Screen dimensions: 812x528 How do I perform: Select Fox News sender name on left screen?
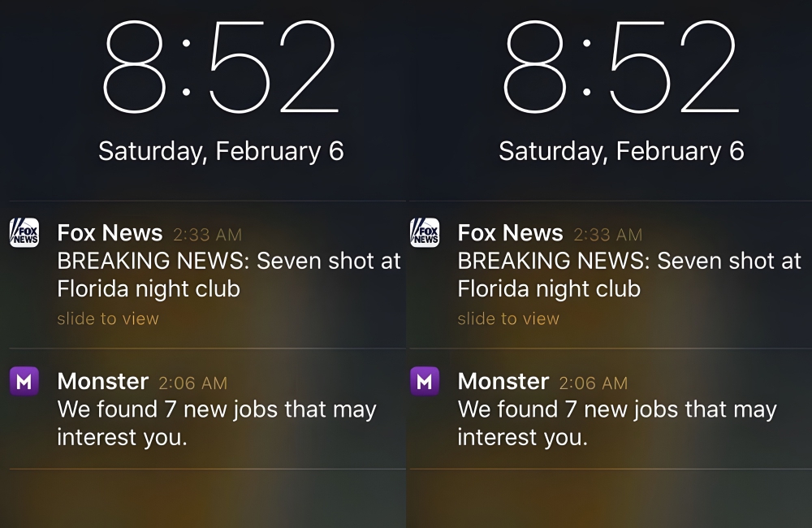(110, 233)
